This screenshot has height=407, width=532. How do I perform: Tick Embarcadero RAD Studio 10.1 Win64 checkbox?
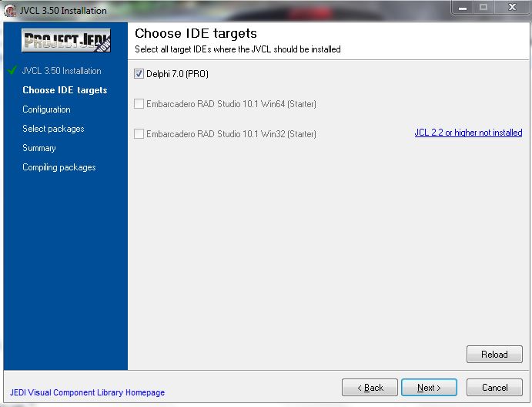point(139,103)
